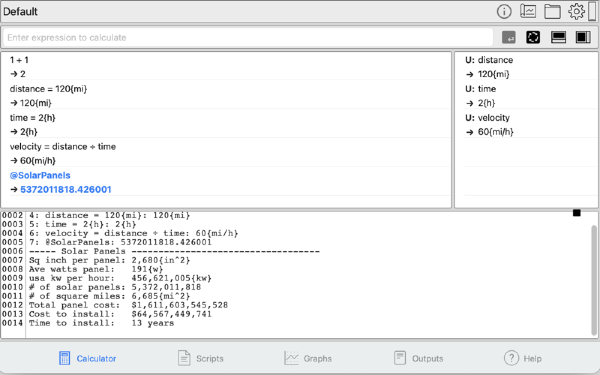Click the @SolarPanels script link
Image resolution: width=600 pixels, height=375 pixels.
[40, 175]
